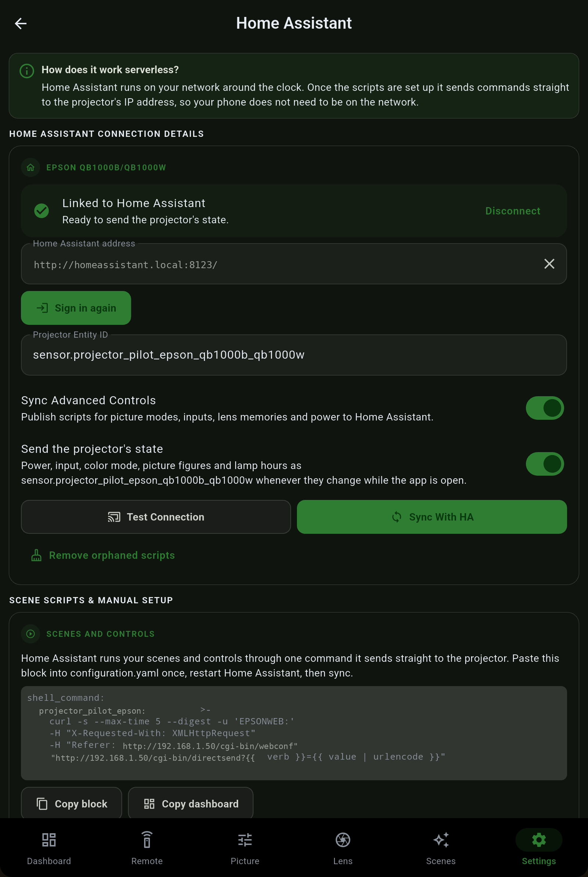Open the Picture tab icon

[245, 840]
